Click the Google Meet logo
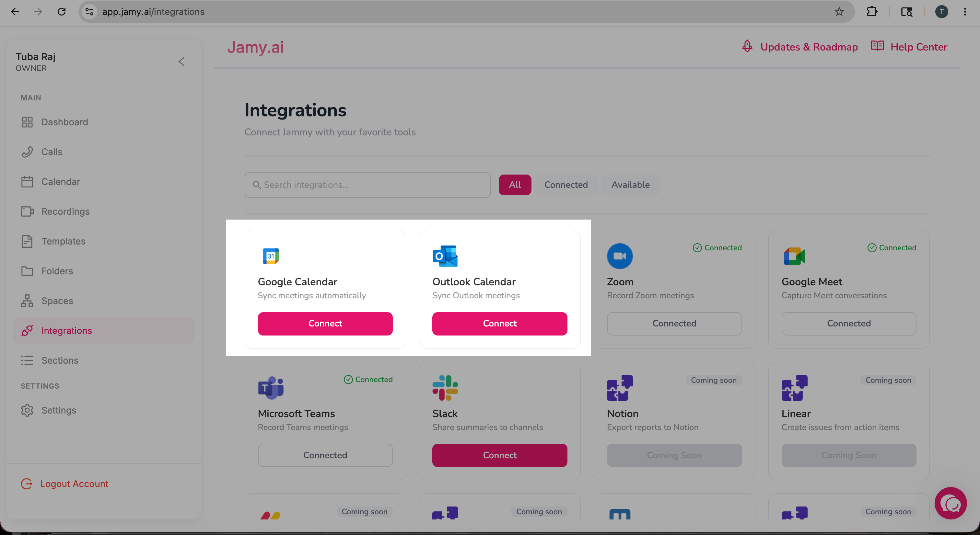This screenshot has width=980, height=535. [x=794, y=256]
